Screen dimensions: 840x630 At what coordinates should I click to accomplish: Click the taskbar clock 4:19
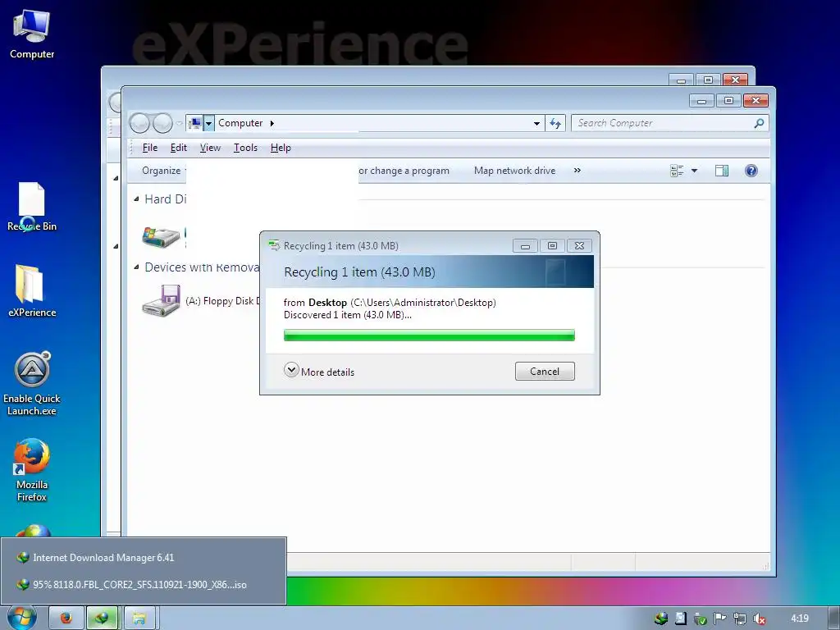[x=799, y=619]
